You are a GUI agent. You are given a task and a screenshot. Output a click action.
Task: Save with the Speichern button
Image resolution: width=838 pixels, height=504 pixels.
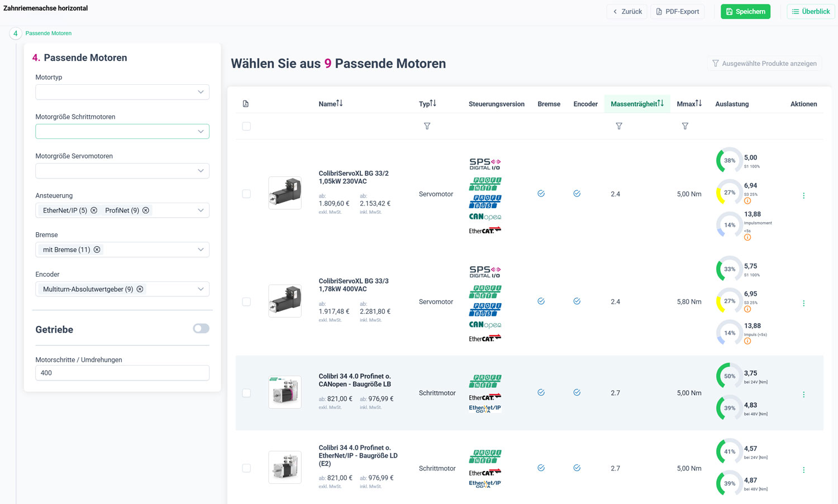745,11
